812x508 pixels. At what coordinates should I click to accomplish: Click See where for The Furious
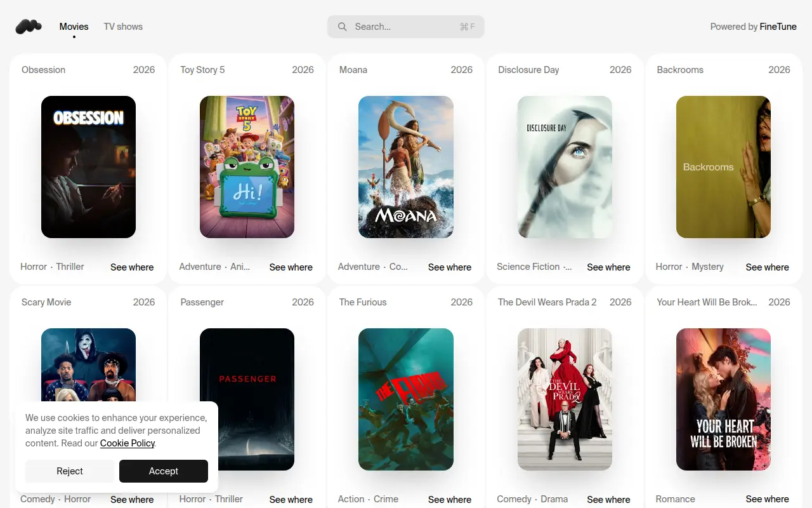click(450, 500)
